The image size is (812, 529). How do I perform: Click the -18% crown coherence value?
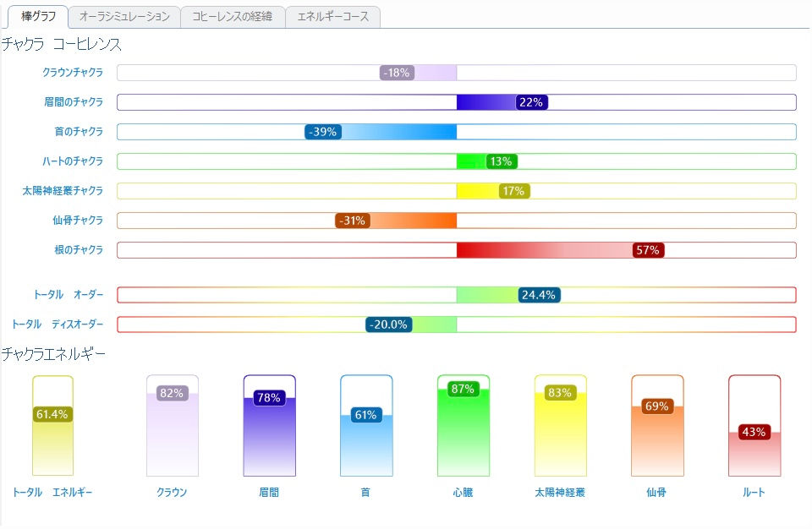click(397, 73)
